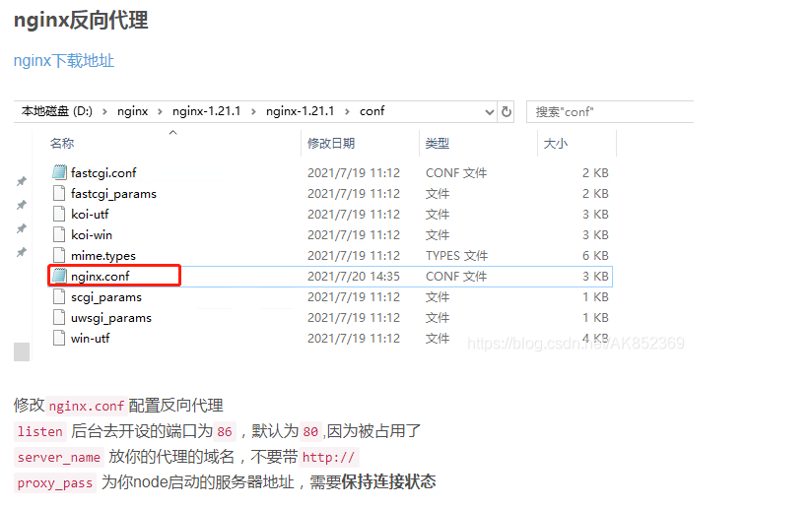Open the address bar history dropdown
Image resolution: width=812 pixels, height=508 pixels.
(489, 111)
